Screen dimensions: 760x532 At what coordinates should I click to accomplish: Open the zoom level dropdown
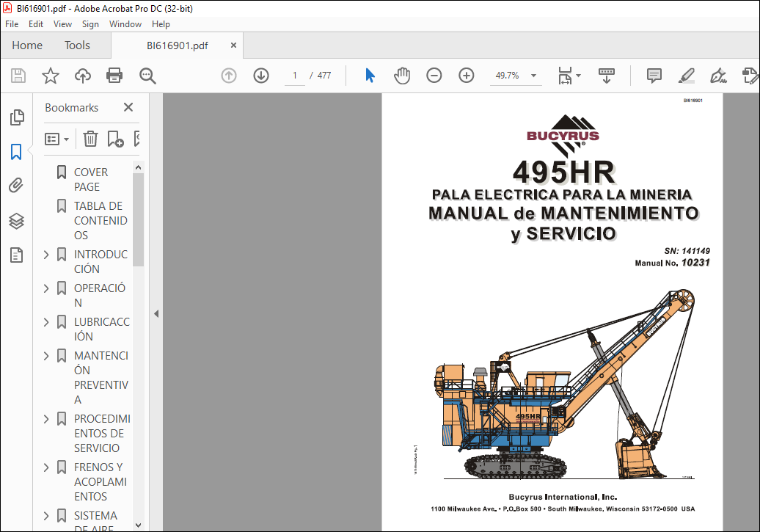(533, 76)
